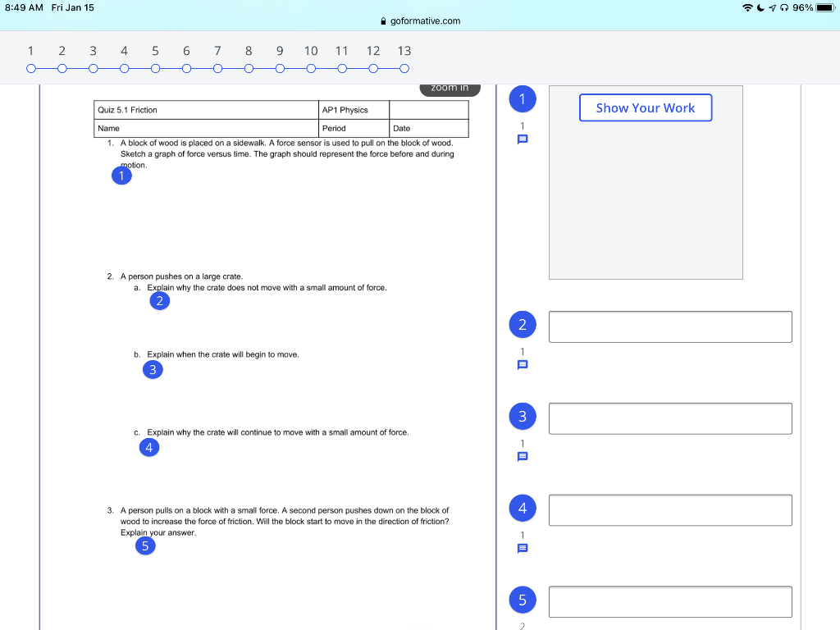
Task: Jump to question 9 in progress tracker
Action: [x=280, y=69]
